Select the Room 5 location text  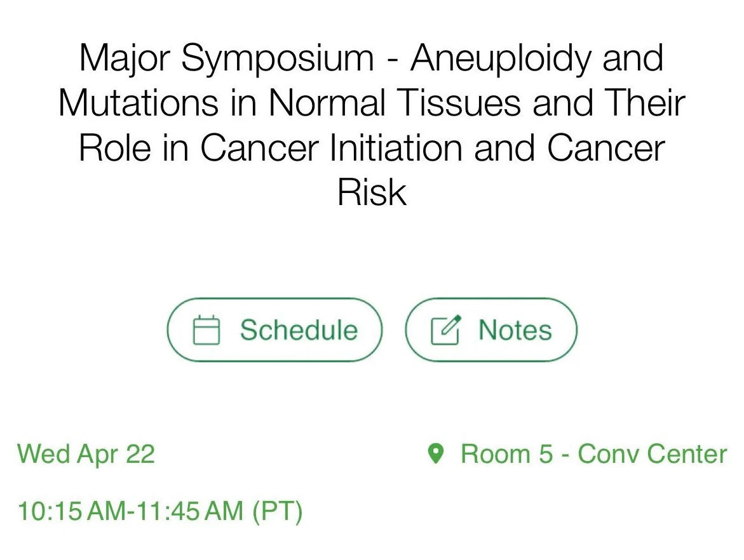tap(507, 455)
